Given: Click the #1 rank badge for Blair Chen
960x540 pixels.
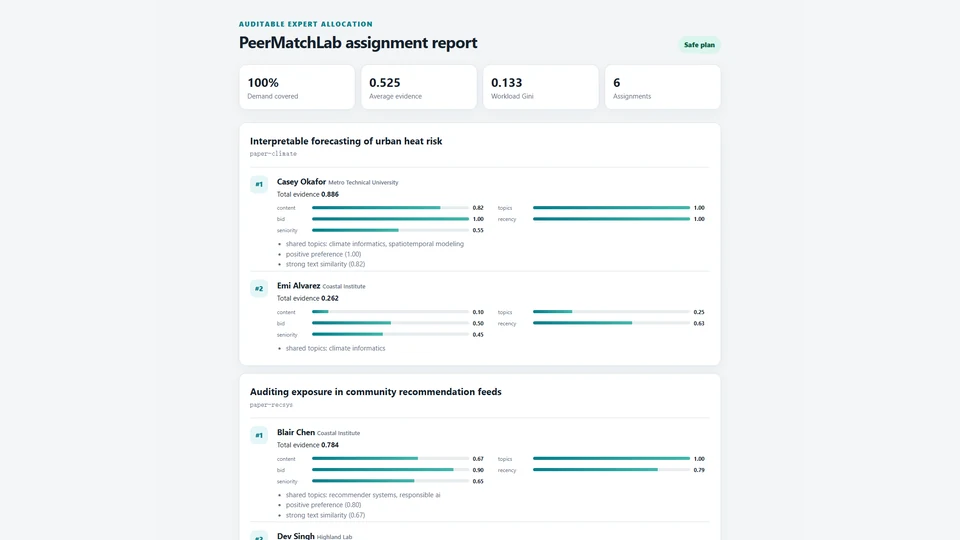Looking at the screenshot, I should pos(259,435).
